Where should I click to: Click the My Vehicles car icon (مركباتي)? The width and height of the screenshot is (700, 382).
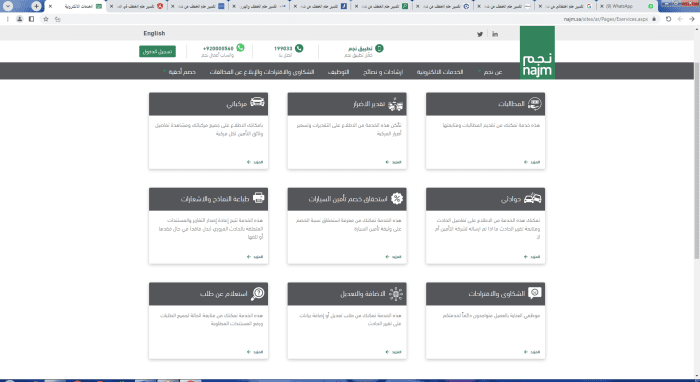coord(257,102)
